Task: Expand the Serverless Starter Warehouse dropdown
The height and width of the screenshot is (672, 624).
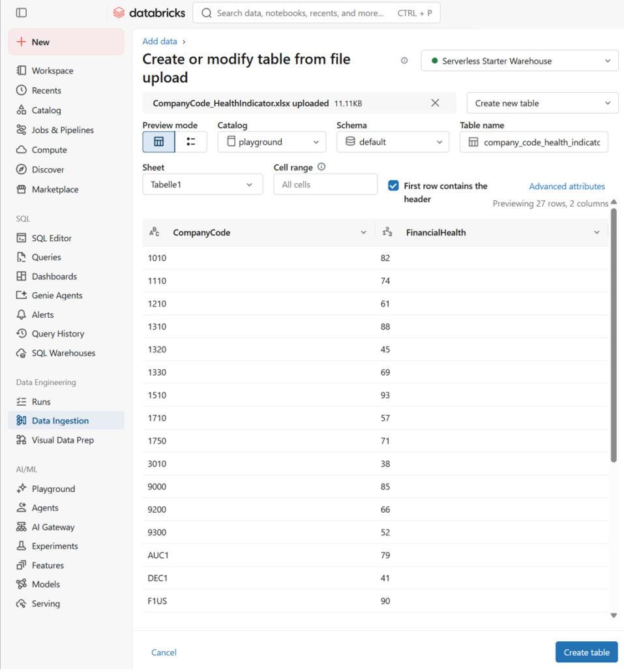Action: tap(520, 61)
